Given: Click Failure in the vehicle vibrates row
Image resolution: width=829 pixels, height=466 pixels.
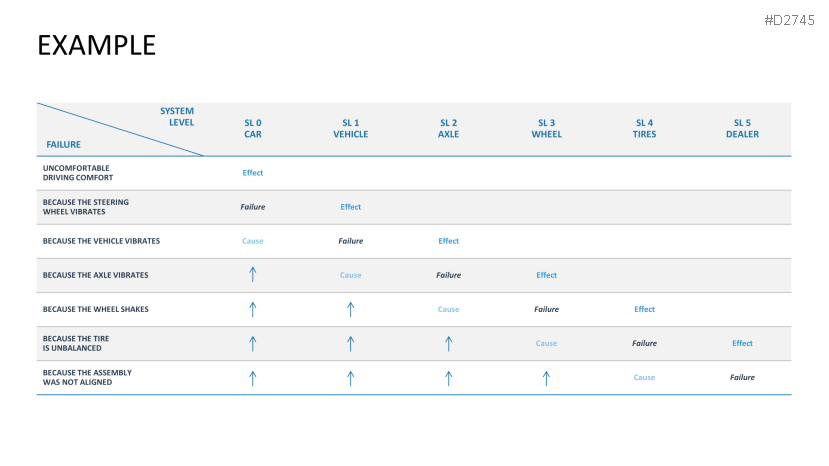Looking at the screenshot, I should [351, 241].
